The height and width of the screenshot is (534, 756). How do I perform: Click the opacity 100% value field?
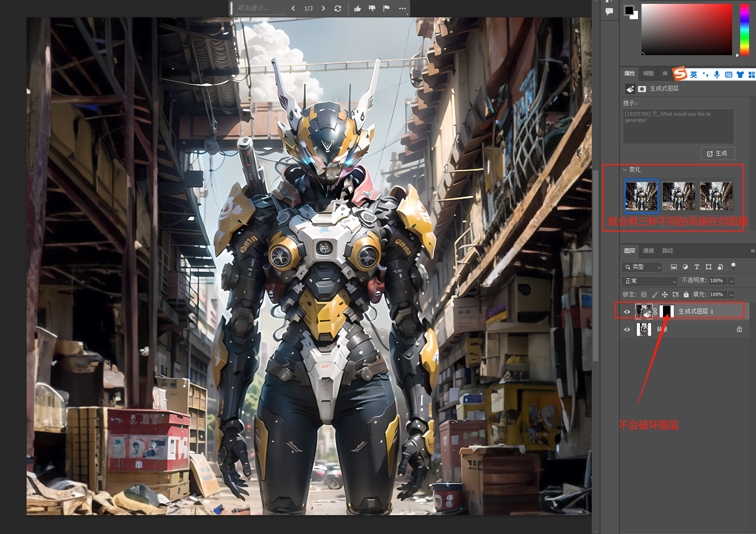pos(718,281)
